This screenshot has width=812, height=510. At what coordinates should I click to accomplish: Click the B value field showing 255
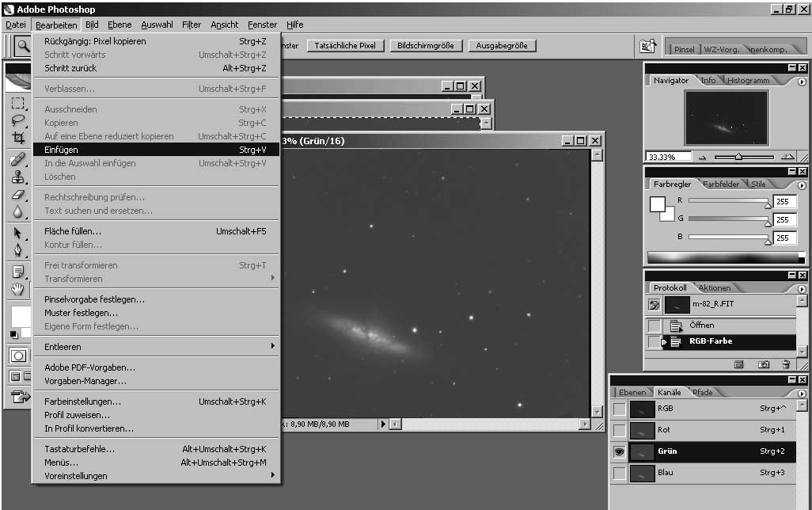(x=784, y=238)
